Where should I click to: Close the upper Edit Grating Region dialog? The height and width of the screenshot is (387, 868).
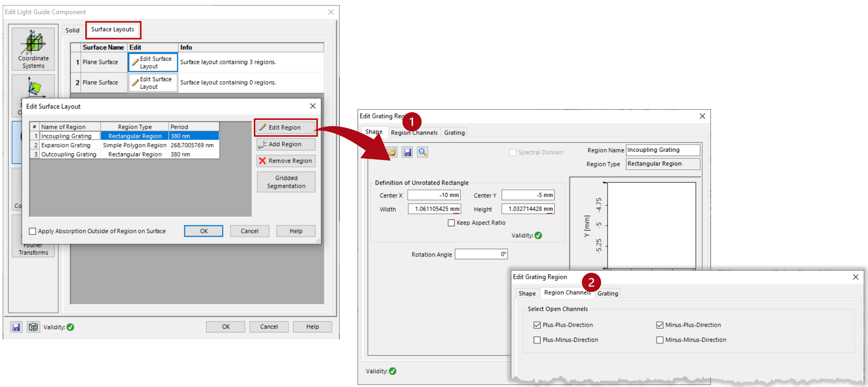tap(702, 116)
